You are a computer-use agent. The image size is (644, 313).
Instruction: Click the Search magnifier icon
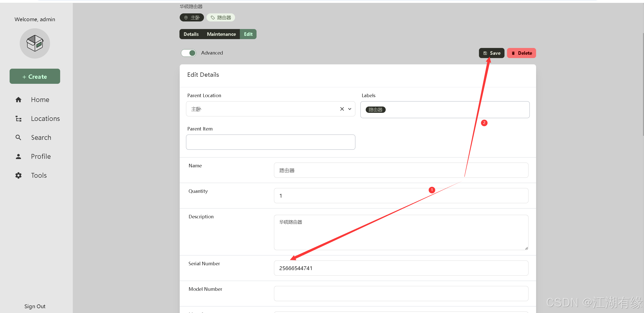(18, 138)
